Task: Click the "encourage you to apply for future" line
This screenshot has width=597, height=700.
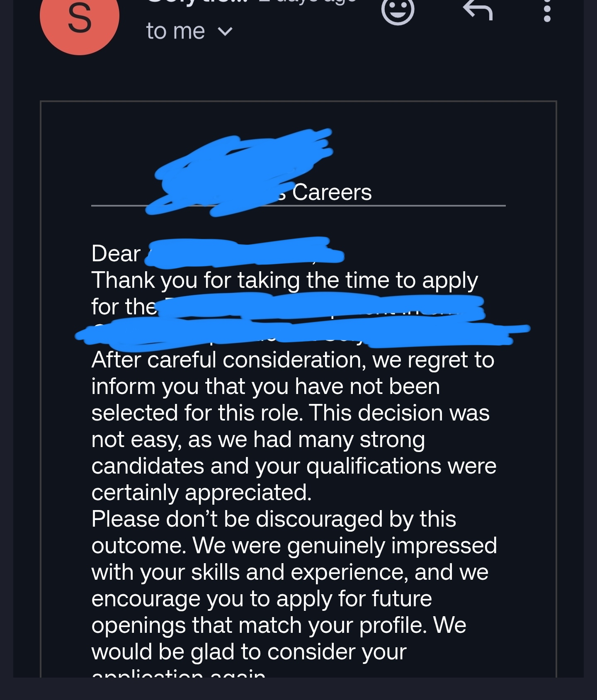Action: pyautogui.click(x=262, y=598)
